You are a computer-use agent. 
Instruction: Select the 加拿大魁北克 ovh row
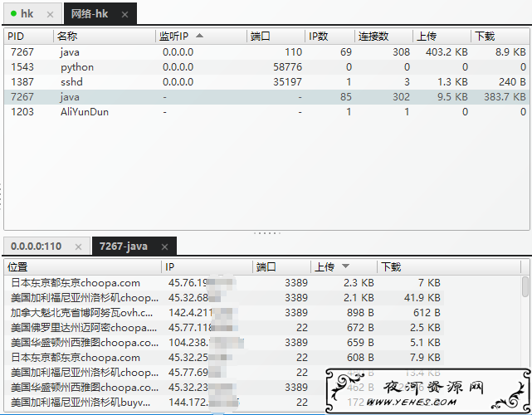pos(224,313)
